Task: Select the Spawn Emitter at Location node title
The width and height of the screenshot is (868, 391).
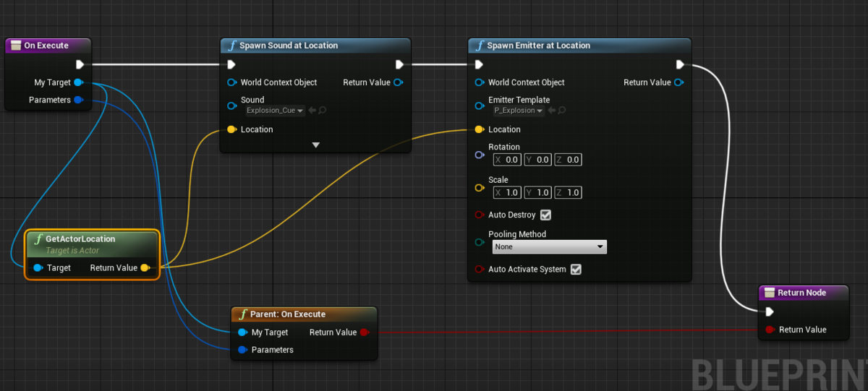Action: [538, 46]
